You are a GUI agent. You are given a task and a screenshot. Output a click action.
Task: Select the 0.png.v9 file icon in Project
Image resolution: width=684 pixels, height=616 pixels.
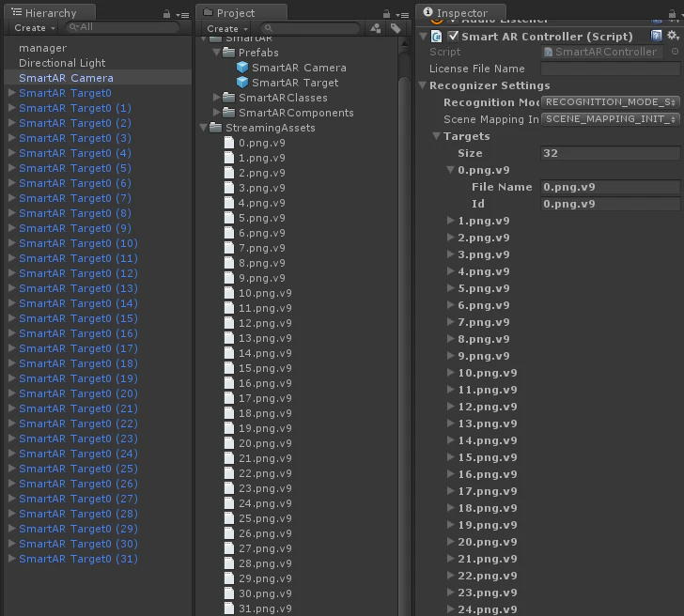pyautogui.click(x=229, y=143)
